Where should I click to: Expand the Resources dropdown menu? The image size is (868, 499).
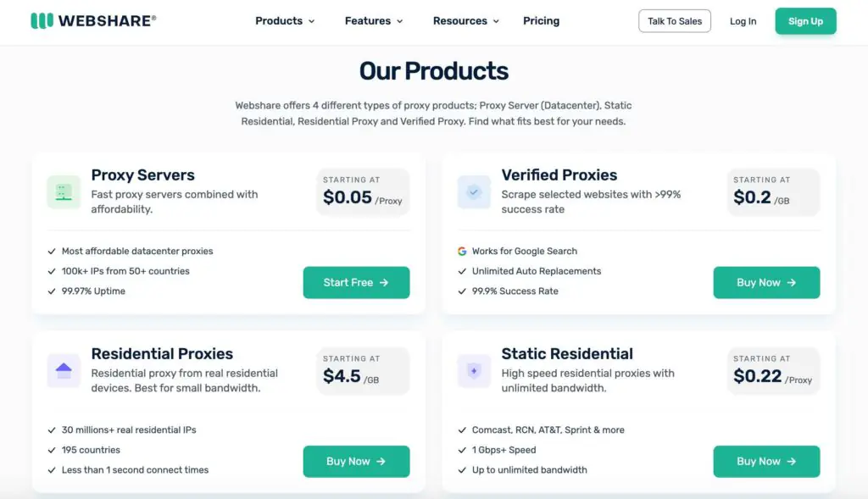(466, 21)
